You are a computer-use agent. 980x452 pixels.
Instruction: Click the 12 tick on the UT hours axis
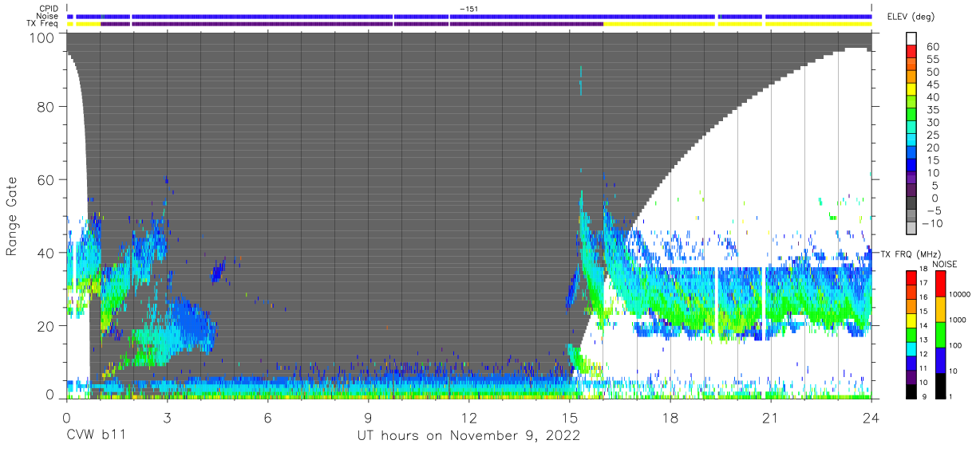point(468,417)
